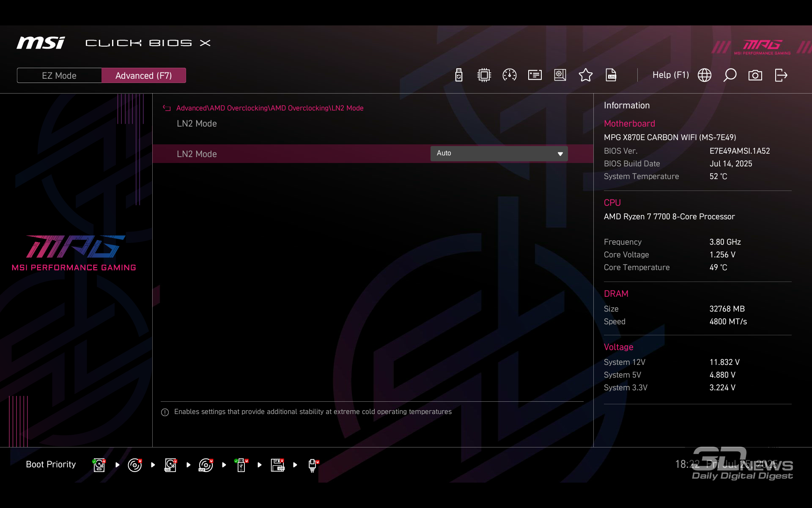Click the CPU section heading
Viewport: 812px width, 508px height.
tap(612, 203)
